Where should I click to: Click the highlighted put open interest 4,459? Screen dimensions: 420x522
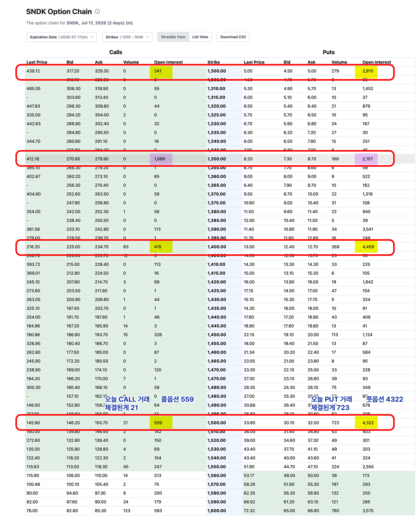pyautogui.click(x=366, y=247)
